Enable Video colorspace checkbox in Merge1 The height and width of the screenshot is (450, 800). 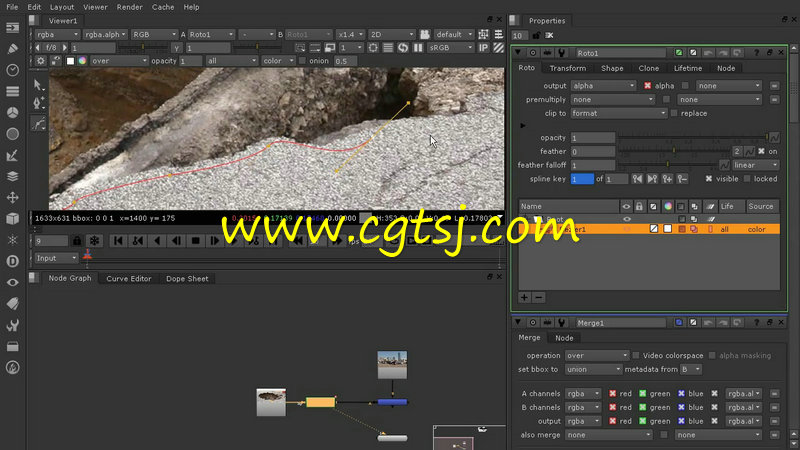(636, 356)
